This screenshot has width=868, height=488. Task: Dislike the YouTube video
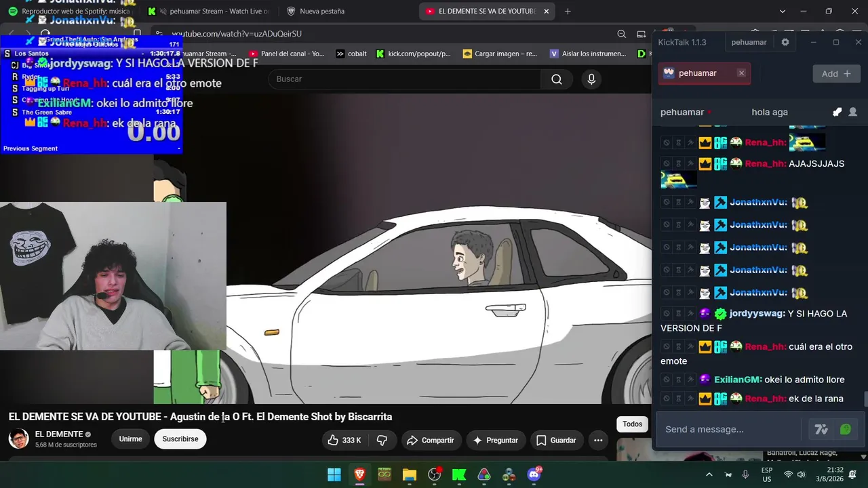382,441
